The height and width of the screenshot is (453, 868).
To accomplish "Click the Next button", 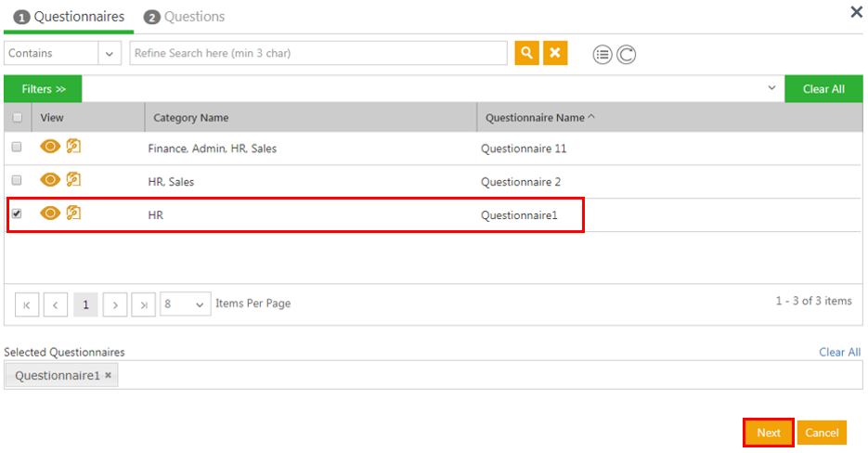I will click(768, 433).
